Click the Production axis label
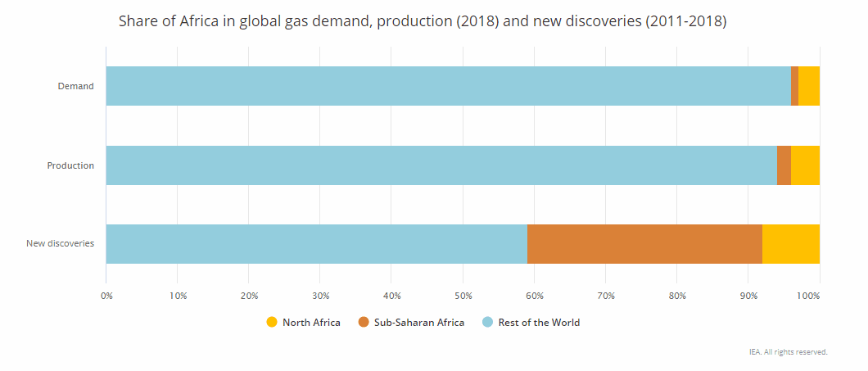The image size is (868, 371). point(70,165)
